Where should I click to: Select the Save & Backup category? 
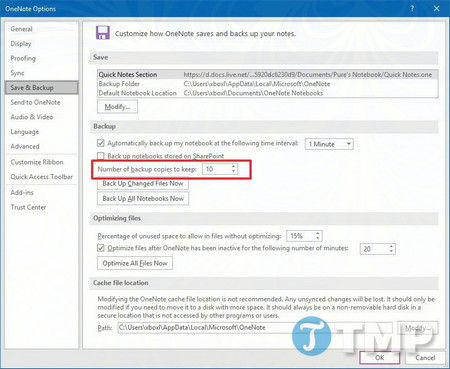pos(42,88)
